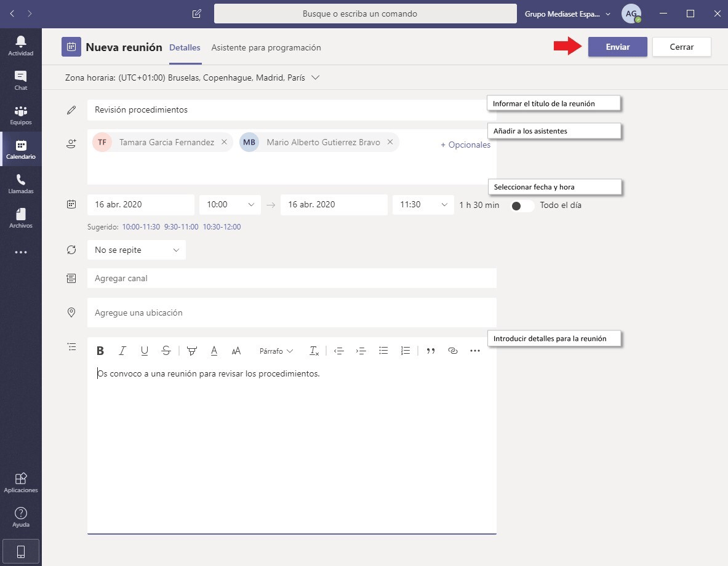The image size is (728, 566).
Task: Click the strikethrough formatting icon
Action: 166,351
